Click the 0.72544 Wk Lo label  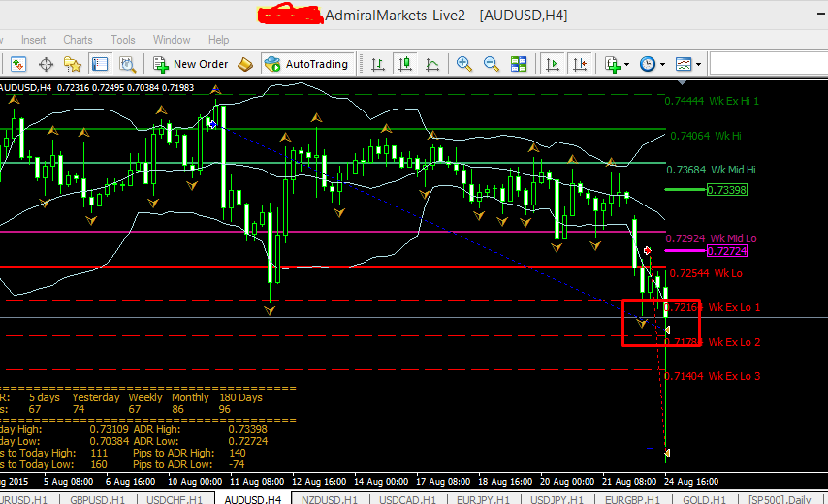coord(706,273)
